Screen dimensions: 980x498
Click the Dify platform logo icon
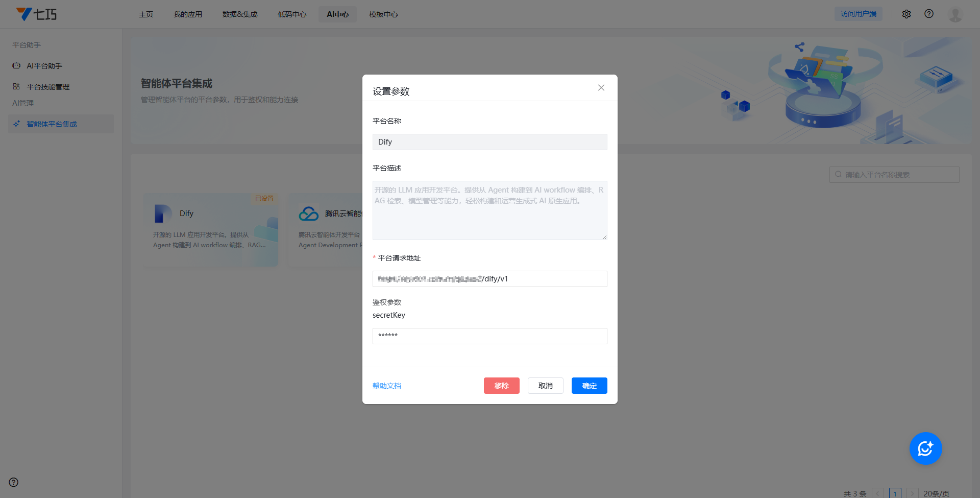[x=163, y=214]
